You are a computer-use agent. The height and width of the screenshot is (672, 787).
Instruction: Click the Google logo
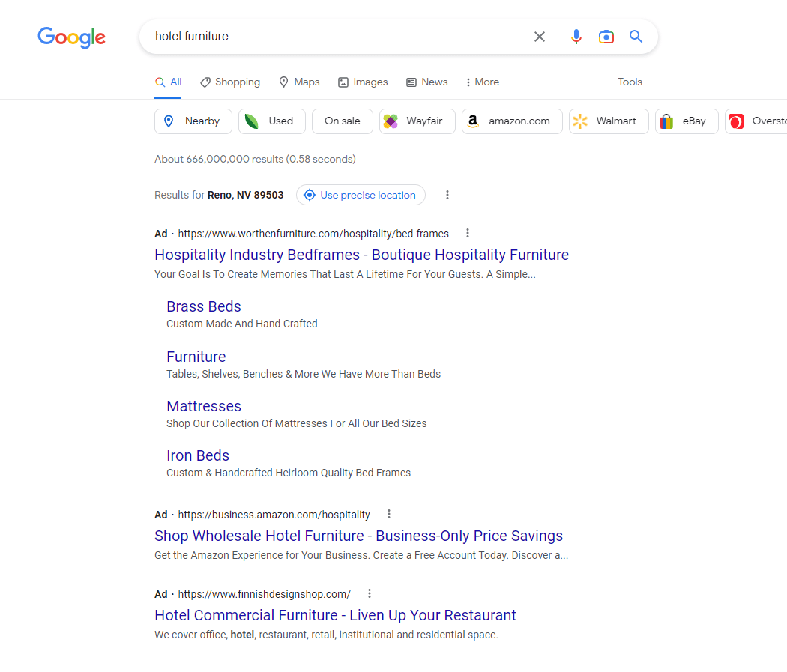71,37
